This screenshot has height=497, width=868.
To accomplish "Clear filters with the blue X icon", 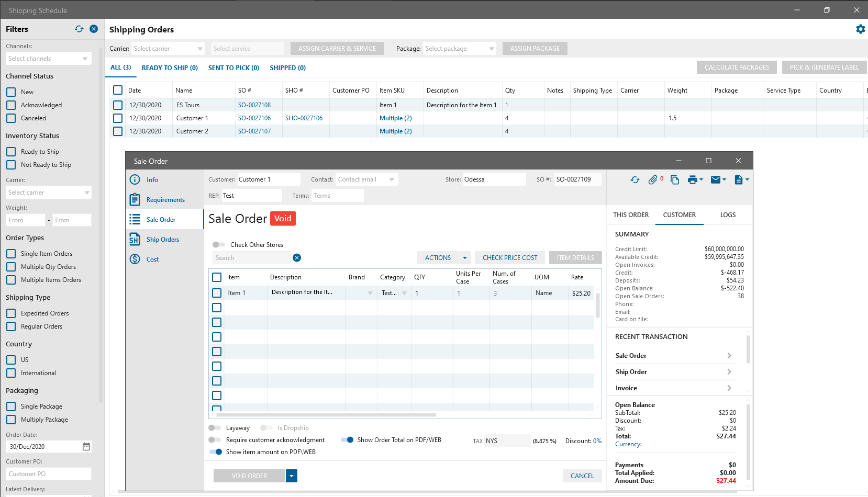I will click(94, 29).
